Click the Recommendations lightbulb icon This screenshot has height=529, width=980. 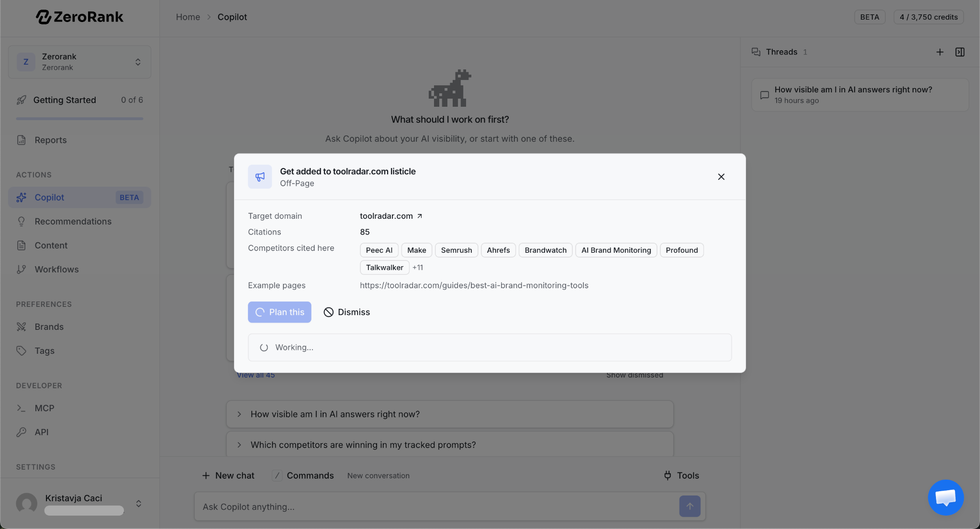pos(21,222)
